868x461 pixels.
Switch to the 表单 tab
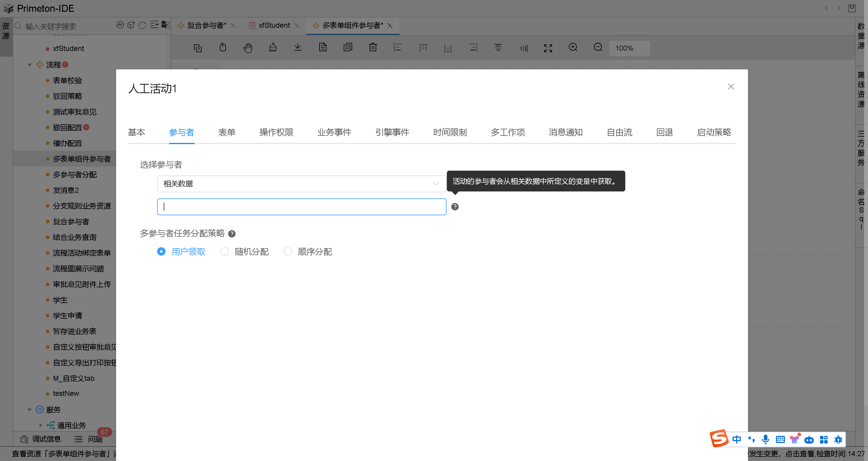227,132
